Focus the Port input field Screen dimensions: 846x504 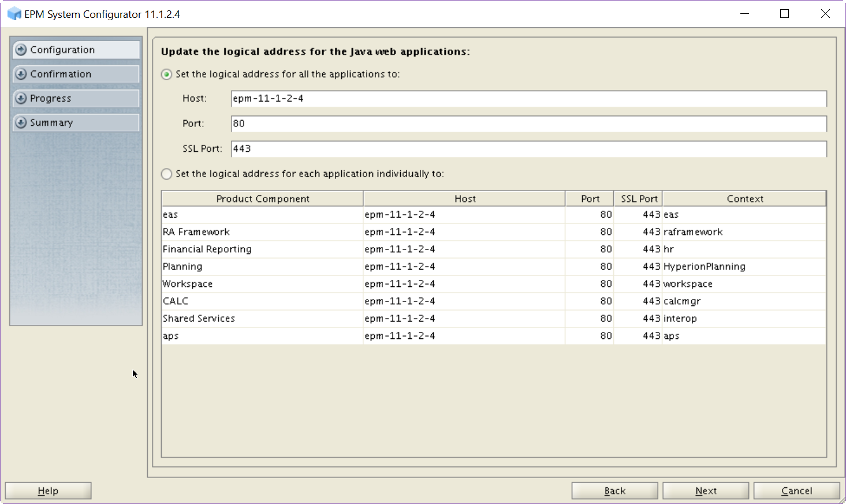[529, 124]
